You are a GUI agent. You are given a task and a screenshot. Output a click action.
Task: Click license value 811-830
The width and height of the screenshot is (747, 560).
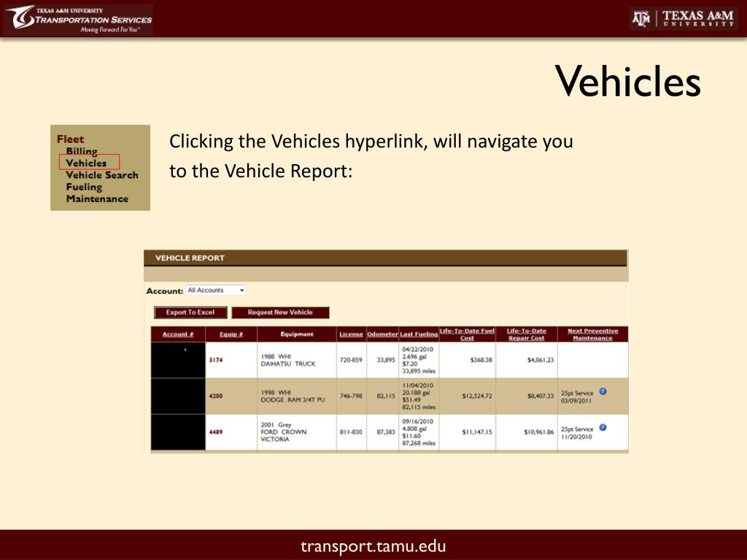coord(351,432)
